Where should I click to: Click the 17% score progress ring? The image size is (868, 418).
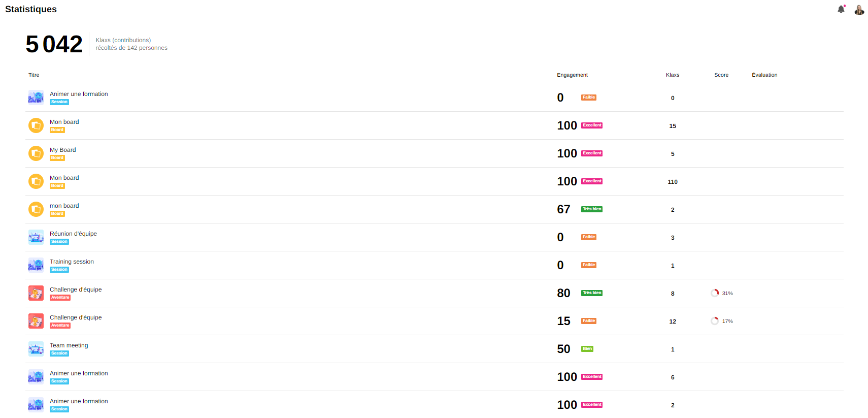(x=715, y=321)
